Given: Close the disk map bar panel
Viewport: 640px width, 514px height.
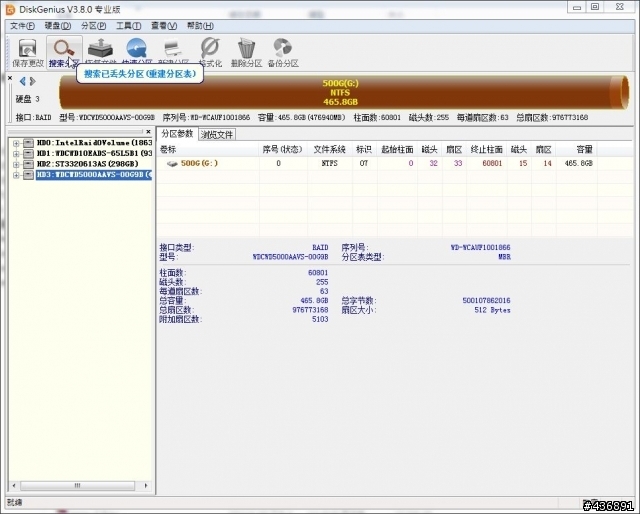Looking at the screenshot, I should coord(10,78).
